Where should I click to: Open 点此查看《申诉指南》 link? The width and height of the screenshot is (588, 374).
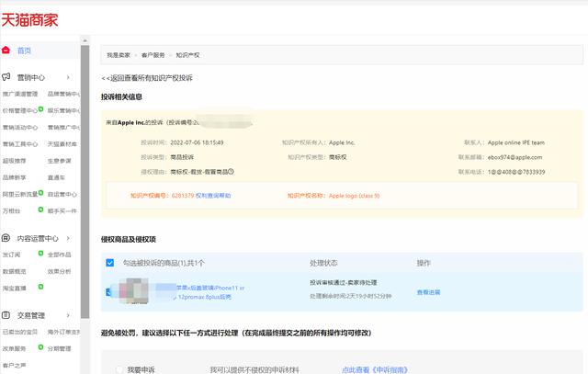[375, 370]
